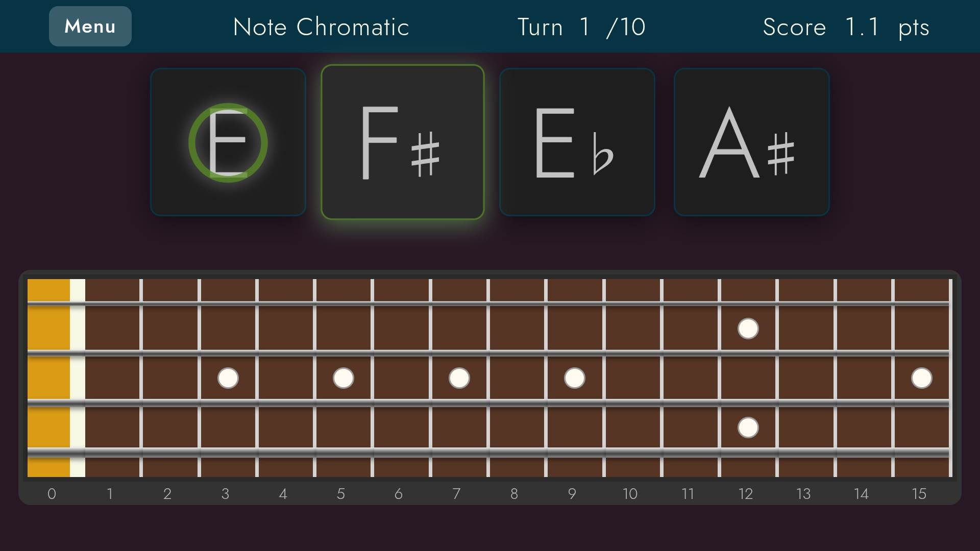Select the F# note answer tile
The height and width of the screenshot is (551, 980).
pos(403,141)
